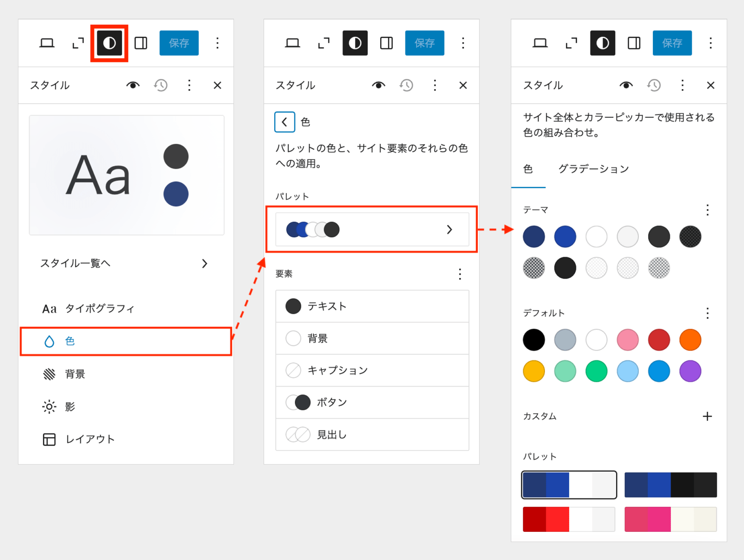744x560 pixels.
Task: Open the revision history clock icon
Action: pos(160,85)
